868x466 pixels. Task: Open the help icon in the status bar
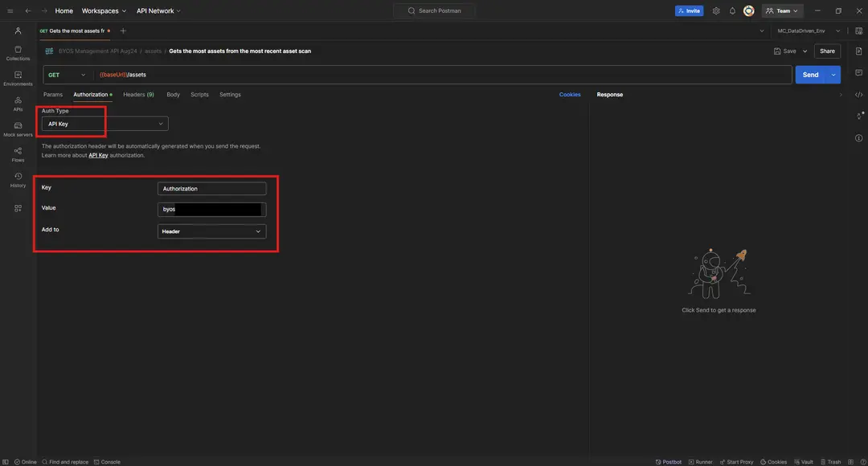point(862,461)
